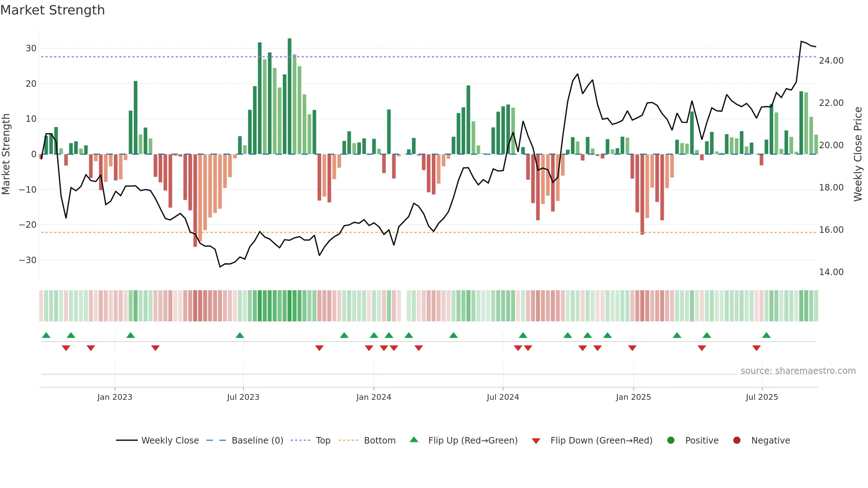Click the '20.00' right axis price label
This screenshot has height=488, width=868.
click(831, 145)
